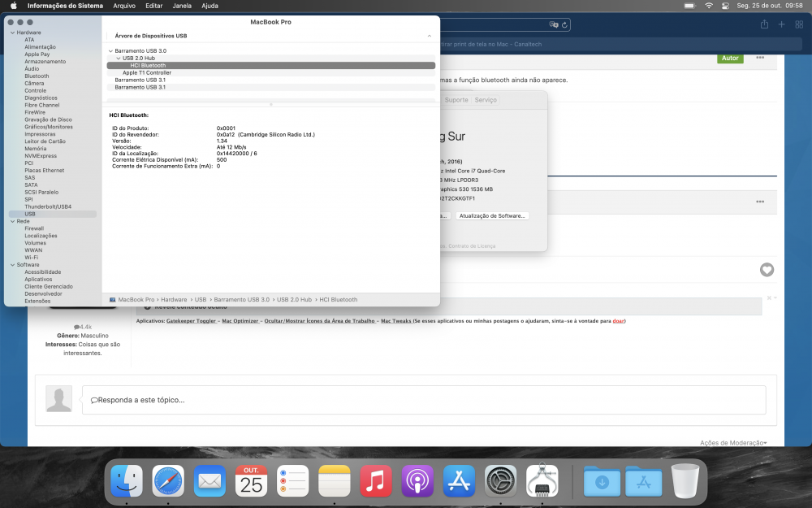
Task: Collapse the Hardware section in sidebar
Action: (12, 33)
